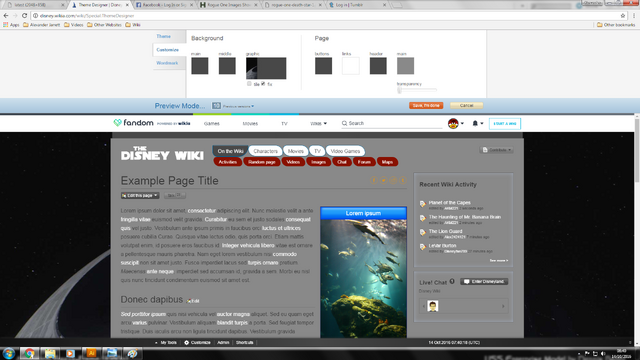640x360 pixels.
Task: Click the third circular share icon
Action: [393, 180]
